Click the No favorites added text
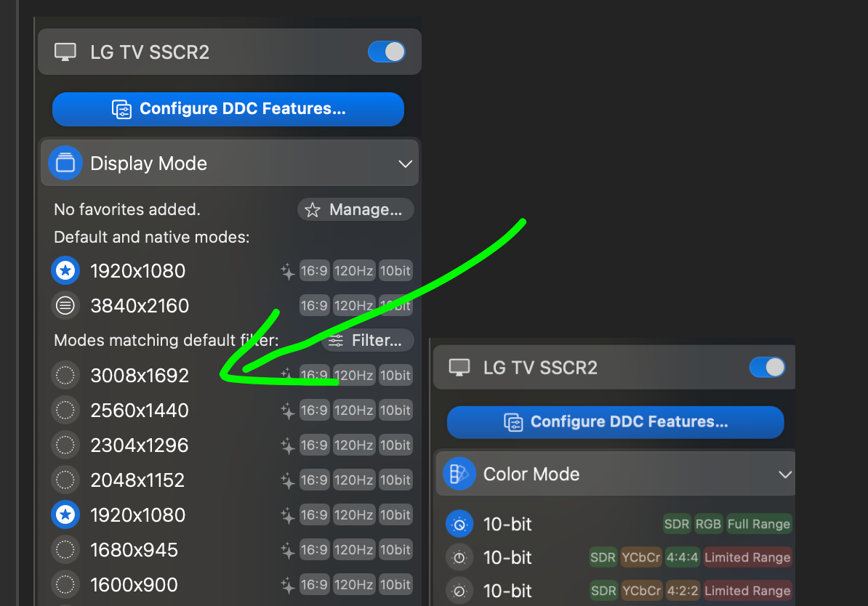Screen dimensions: 868x606 tap(126, 210)
